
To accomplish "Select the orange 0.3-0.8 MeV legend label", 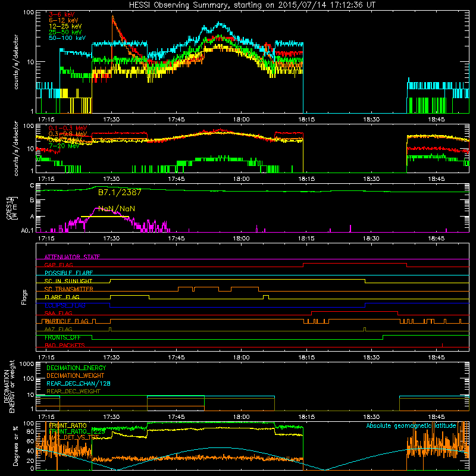I will coord(68,134).
